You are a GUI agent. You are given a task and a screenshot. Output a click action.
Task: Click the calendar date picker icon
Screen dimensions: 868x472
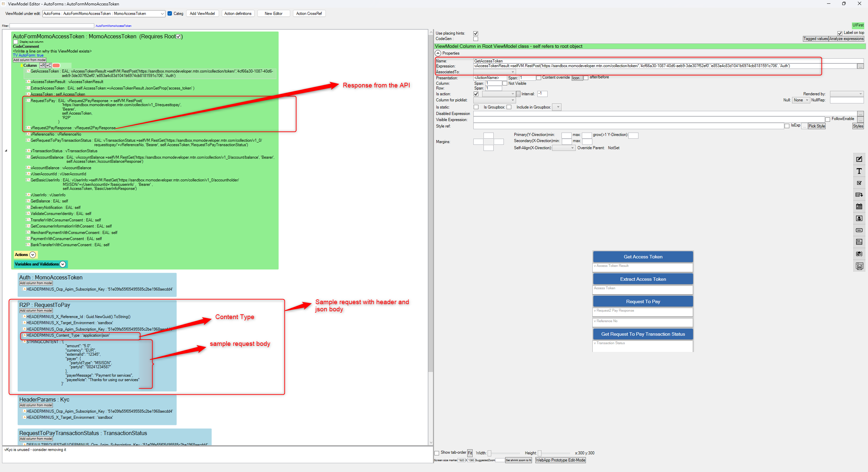coord(859,206)
